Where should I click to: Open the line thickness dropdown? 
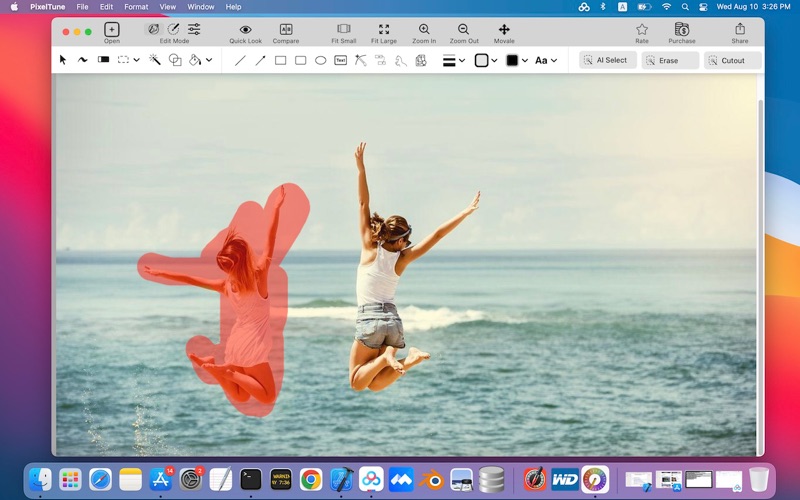click(461, 60)
